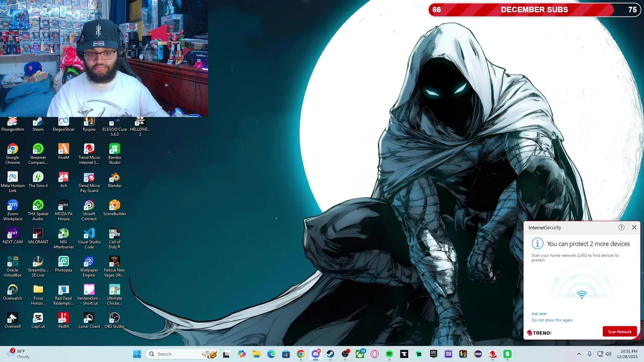The width and height of the screenshot is (644, 362).
Task: Click the Ask later link
Action: click(x=539, y=314)
